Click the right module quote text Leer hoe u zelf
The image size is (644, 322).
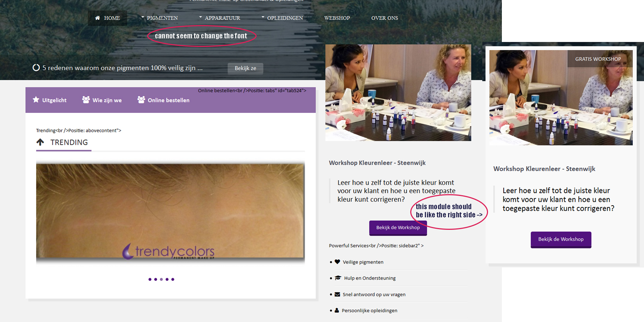(558, 199)
